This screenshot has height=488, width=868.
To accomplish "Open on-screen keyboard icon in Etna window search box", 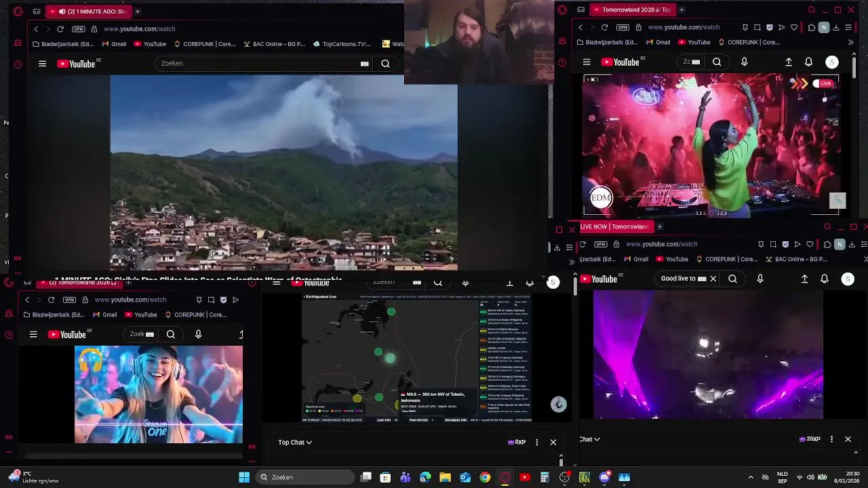I will (x=364, y=64).
